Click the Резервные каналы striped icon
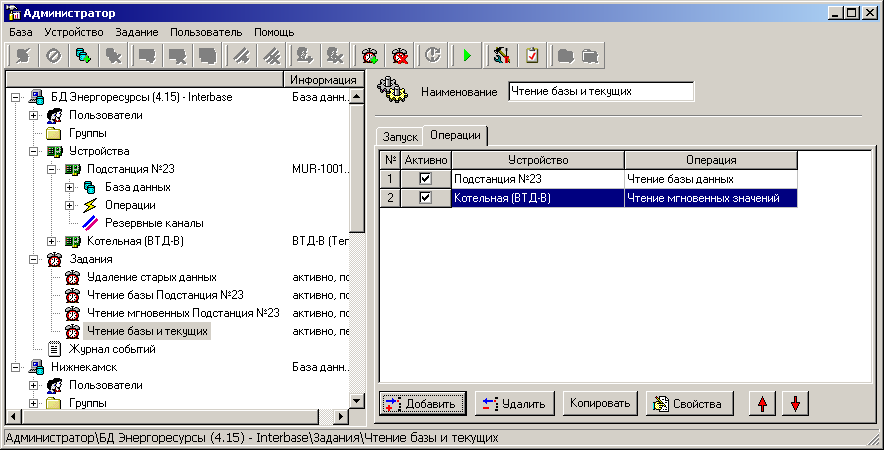884x450 pixels. 90,223
